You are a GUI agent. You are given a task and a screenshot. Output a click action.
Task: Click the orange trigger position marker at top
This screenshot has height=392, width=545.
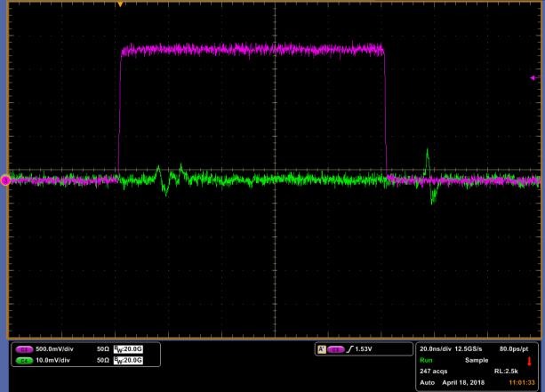coord(120,4)
